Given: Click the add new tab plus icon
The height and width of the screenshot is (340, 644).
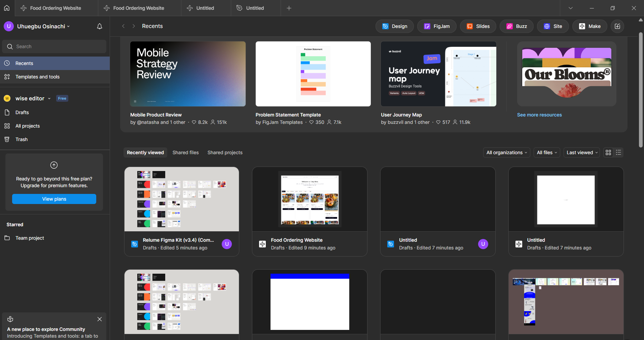Looking at the screenshot, I should coord(289,8).
